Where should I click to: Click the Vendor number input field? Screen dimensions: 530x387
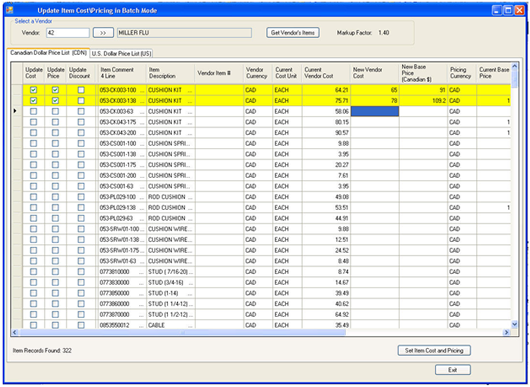(68, 33)
